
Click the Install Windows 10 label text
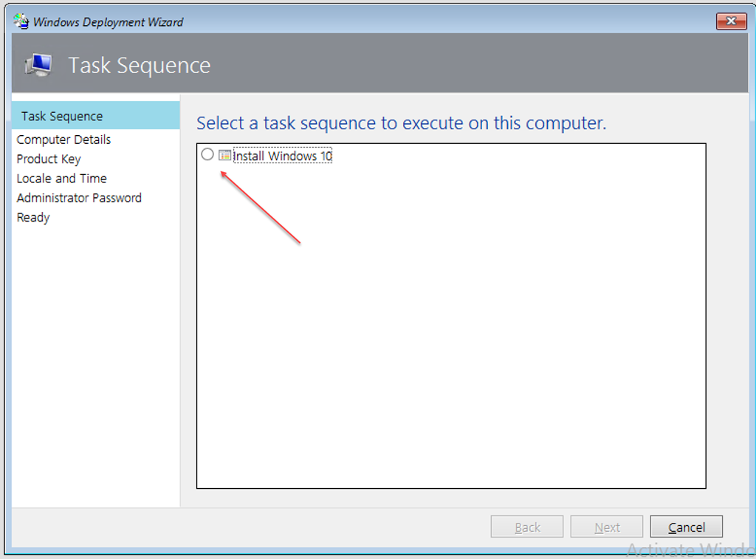[x=283, y=157]
